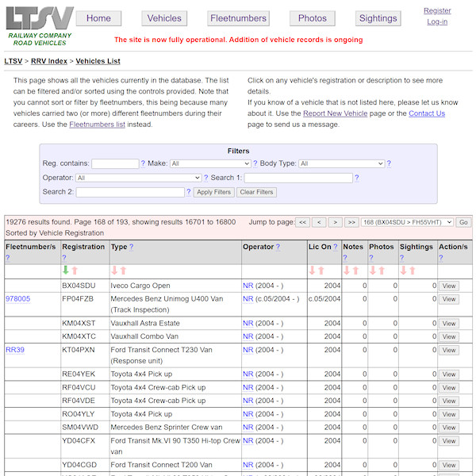The height and width of the screenshot is (476, 476).
Task: Go to next page with > button
Action: [x=335, y=222]
